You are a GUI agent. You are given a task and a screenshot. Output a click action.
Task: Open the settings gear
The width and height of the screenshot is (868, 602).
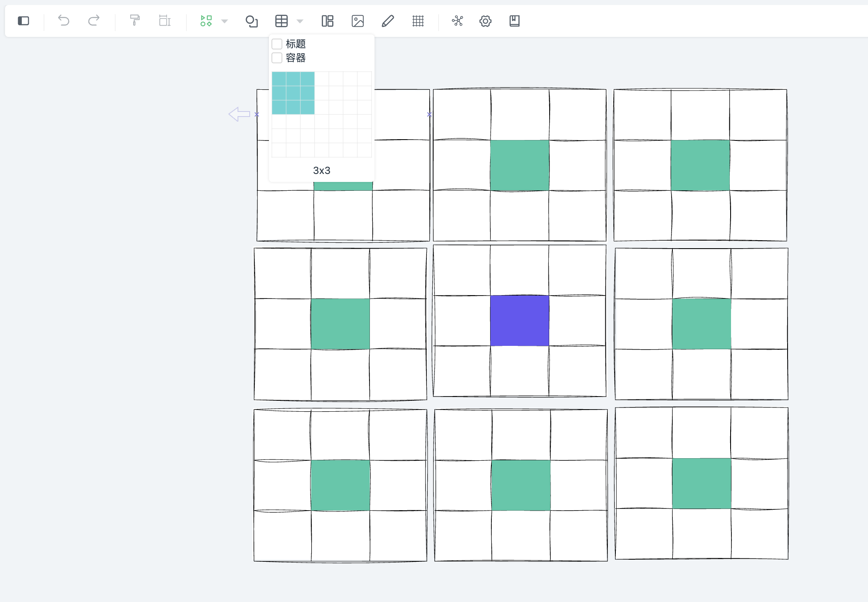(x=485, y=21)
